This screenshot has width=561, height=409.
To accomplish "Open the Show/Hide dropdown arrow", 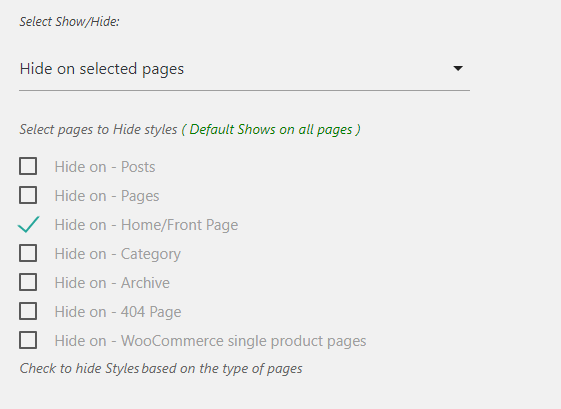I will [458, 68].
